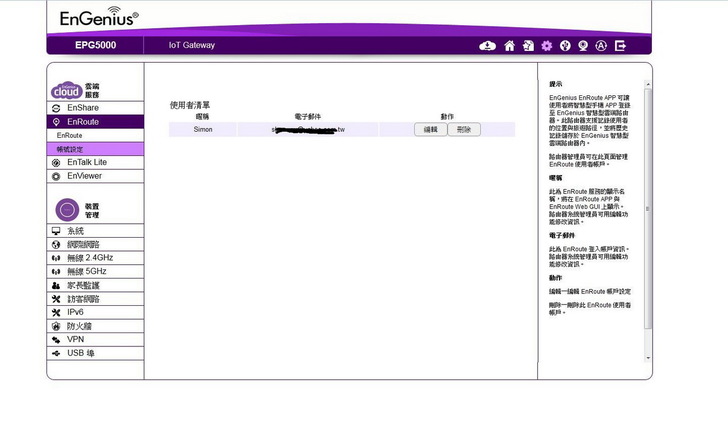Click the EnGenius logo
The image size is (728, 438).
coord(98,19)
